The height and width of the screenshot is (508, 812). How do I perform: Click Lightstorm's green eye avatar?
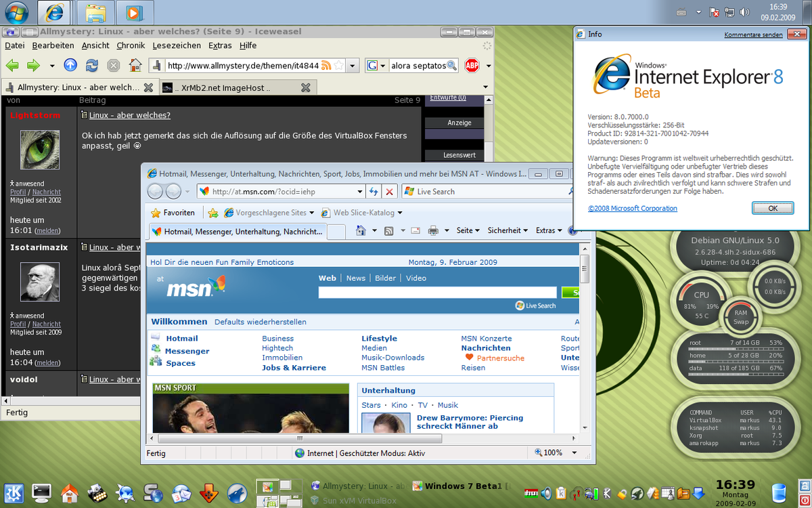click(x=39, y=149)
